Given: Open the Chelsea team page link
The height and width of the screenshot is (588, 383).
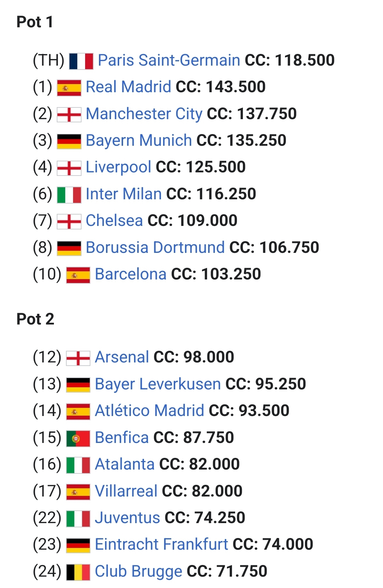Looking at the screenshot, I should tap(114, 221).
